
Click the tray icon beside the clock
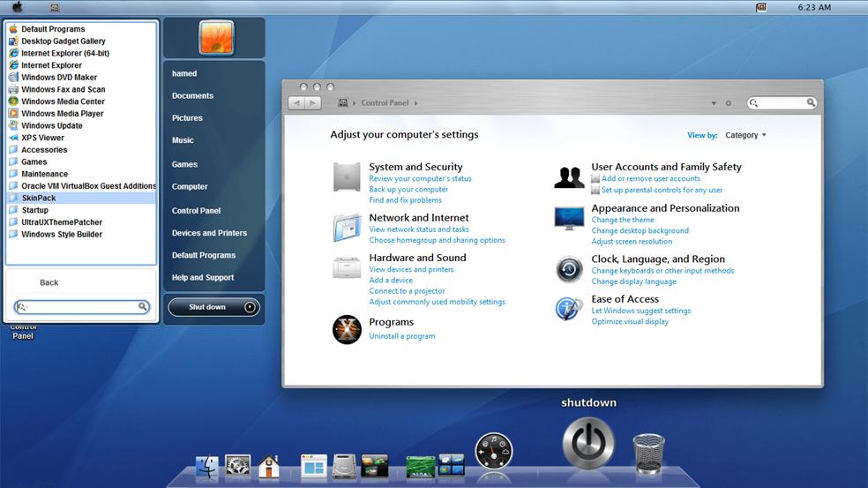pyautogui.click(x=761, y=7)
